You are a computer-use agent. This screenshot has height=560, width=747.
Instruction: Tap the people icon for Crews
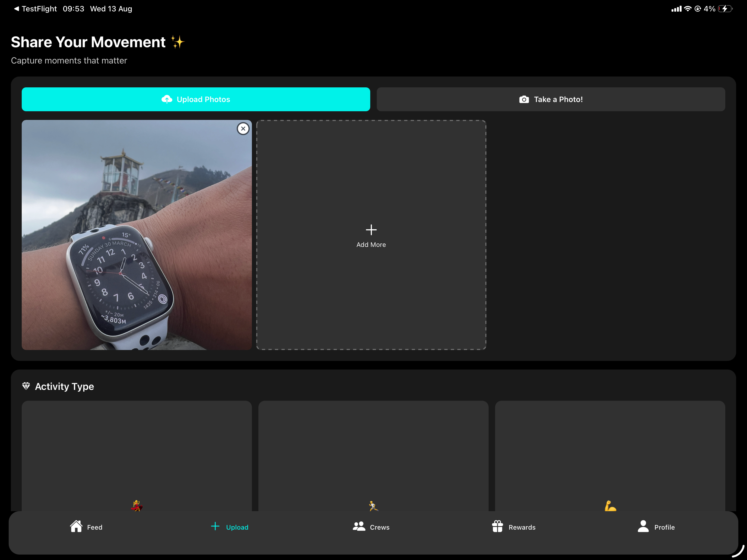[359, 526]
